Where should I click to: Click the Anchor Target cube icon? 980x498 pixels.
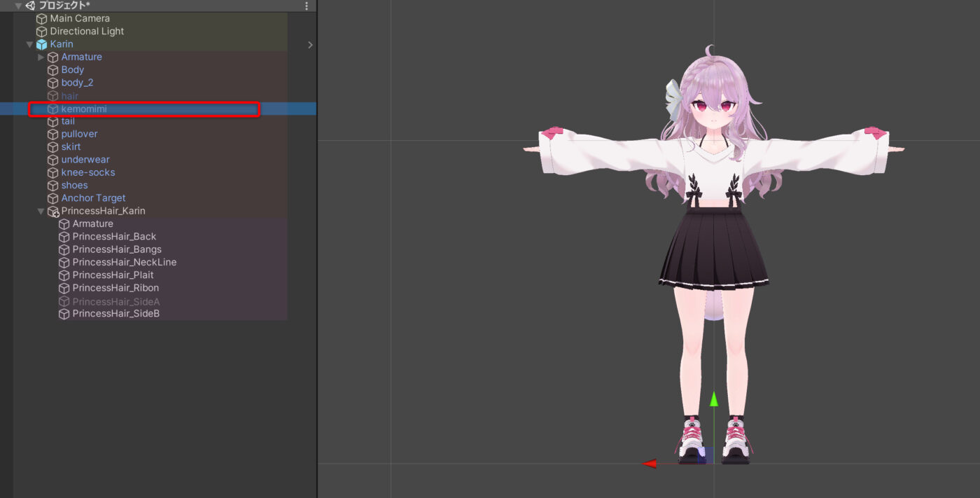click(53, 198)
